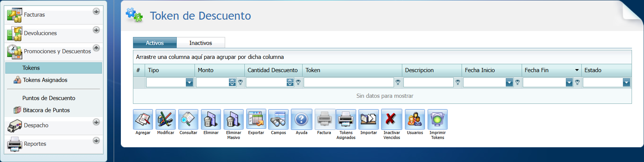Click the Tokens Asignados printer icon
The width and height of the screenshot is (644, 162).
346,119
